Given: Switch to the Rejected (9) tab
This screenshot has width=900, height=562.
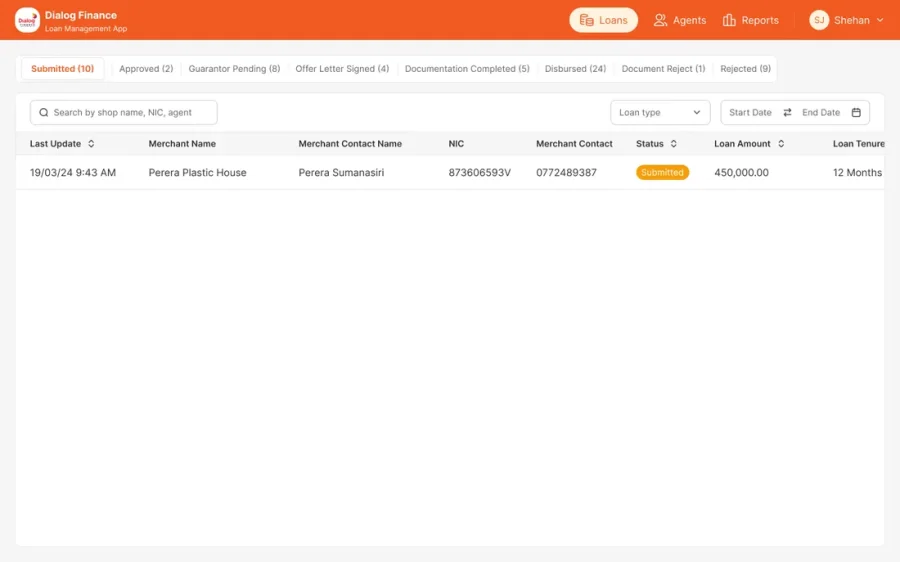Looking at the screenshot, I should coord(745,68).
